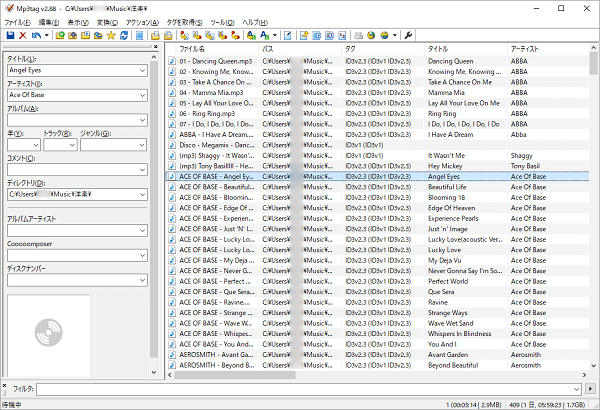The image size is (600, 410).
Task: Click the wrench options icon in toolbar
Action: pyautogui.click(x=407, y=35)
